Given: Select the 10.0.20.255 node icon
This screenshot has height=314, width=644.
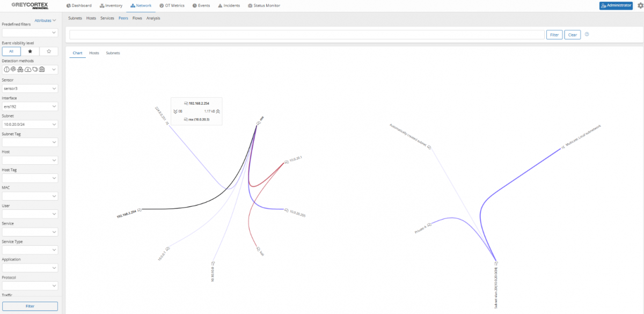Looking at the screenshot, I should [286, 210].
